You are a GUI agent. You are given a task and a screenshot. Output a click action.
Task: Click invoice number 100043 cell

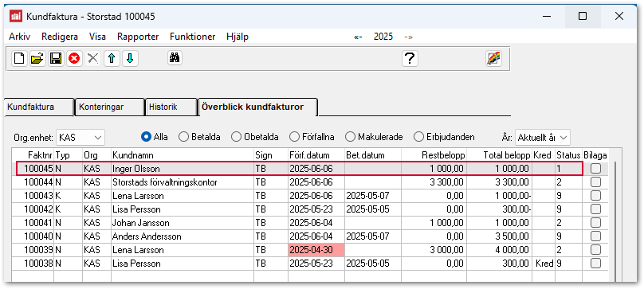[33, 195]
